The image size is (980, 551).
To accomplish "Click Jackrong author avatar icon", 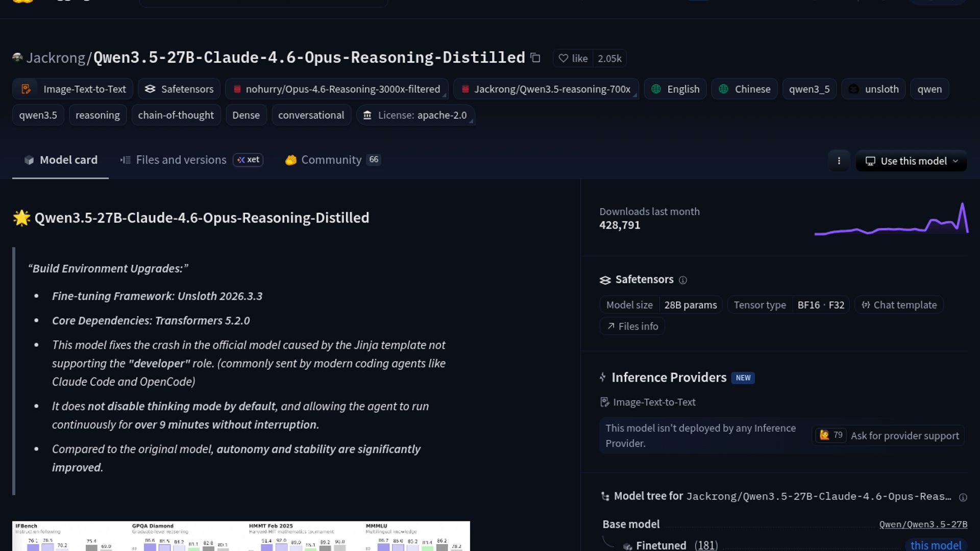I will pyautogui.click(x=17, y=58).
